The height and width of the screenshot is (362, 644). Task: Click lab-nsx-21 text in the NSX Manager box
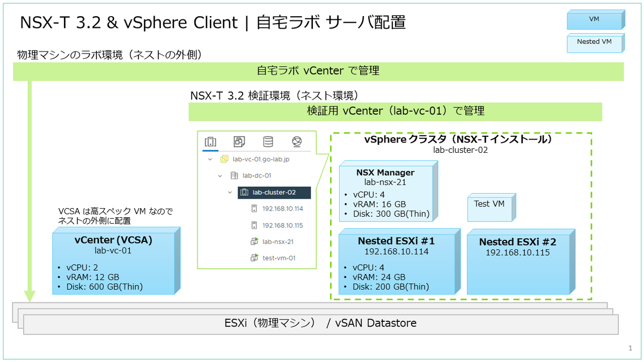pyautogui.click(x=385, y=182)
